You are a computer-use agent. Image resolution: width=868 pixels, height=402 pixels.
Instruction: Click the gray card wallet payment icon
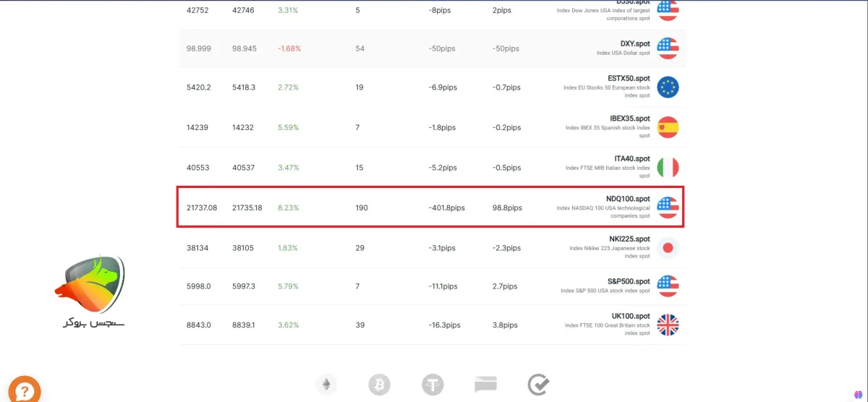485,385
